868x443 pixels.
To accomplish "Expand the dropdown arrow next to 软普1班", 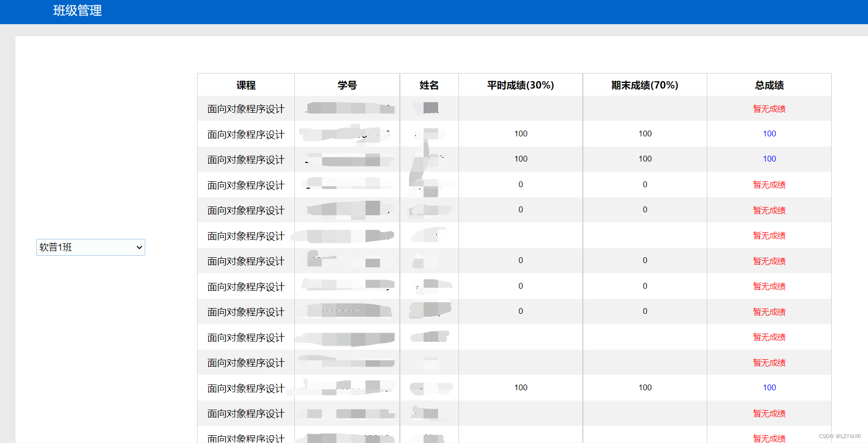I will tap(138, 247).
